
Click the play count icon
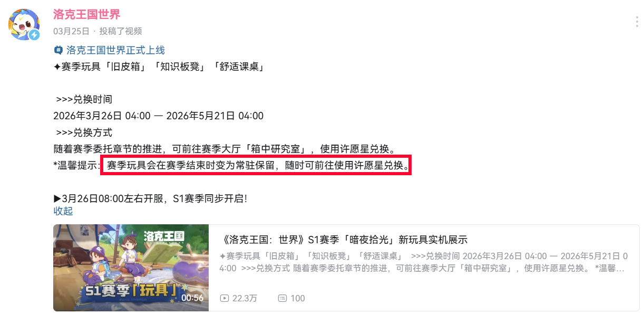pyautogui.click(x=225, y=298)
